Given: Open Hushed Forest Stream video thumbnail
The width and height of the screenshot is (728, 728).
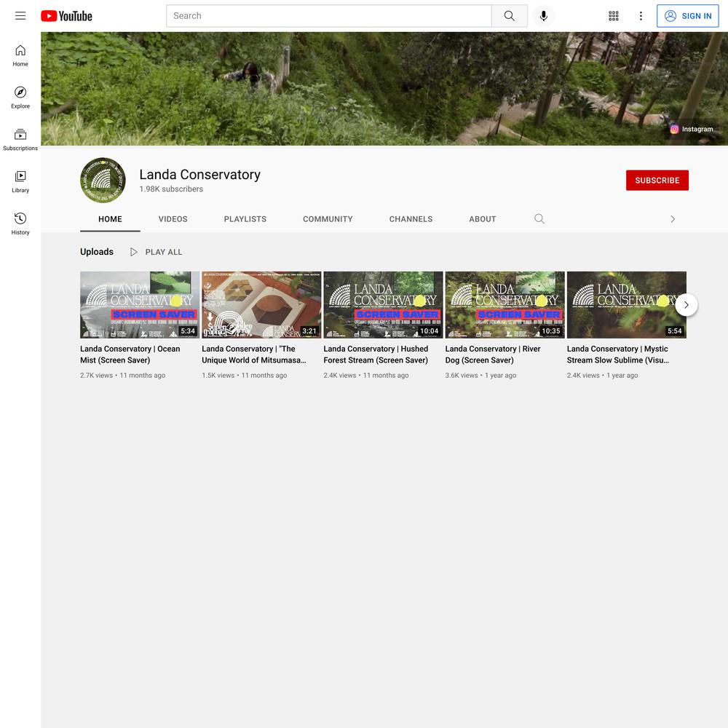Looking at the screenshot, I should tap(383, 305).
